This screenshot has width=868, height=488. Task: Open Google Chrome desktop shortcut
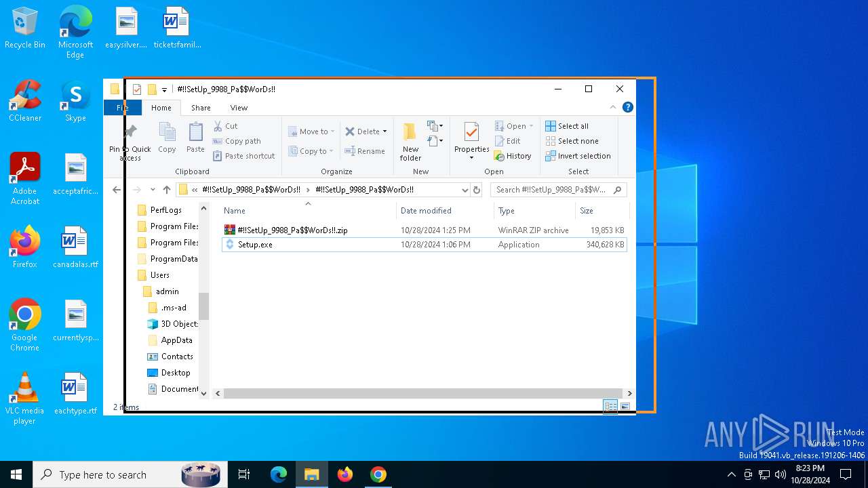click(24, 325)
